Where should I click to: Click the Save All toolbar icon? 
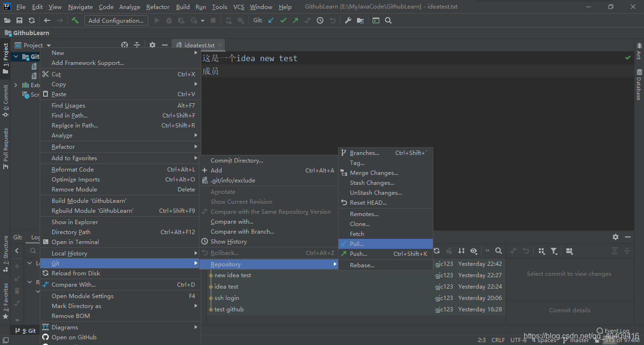19,20
